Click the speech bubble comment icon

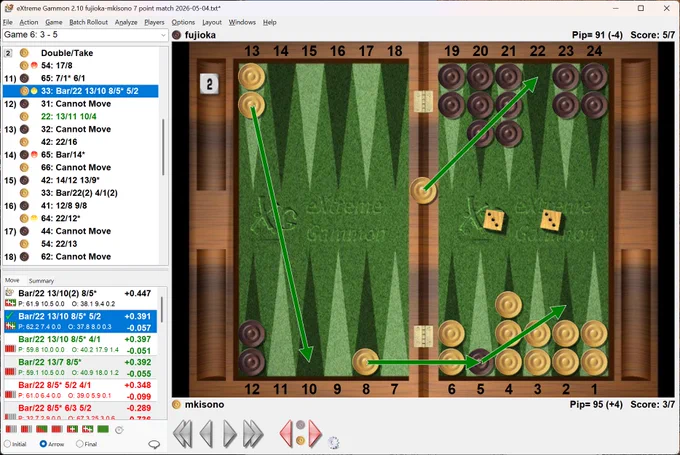point(154,444)
